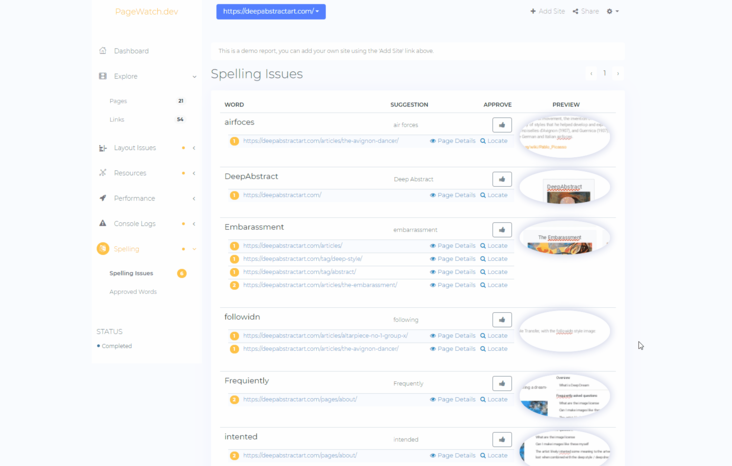Click the suggestion 'embarrassment'
732x466 pixels.
[415, 230]
